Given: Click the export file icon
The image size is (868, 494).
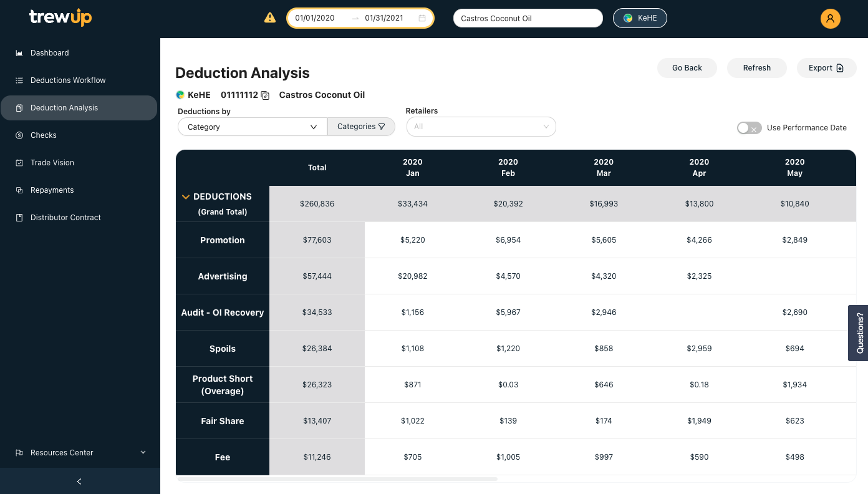Looking at the screenshot, I should 840,68.
